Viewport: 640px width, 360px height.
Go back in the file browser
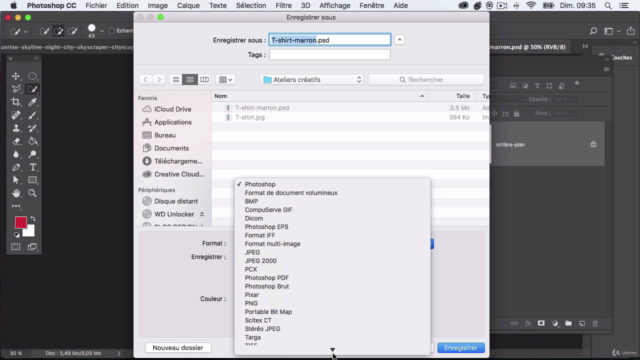(146, 80)
